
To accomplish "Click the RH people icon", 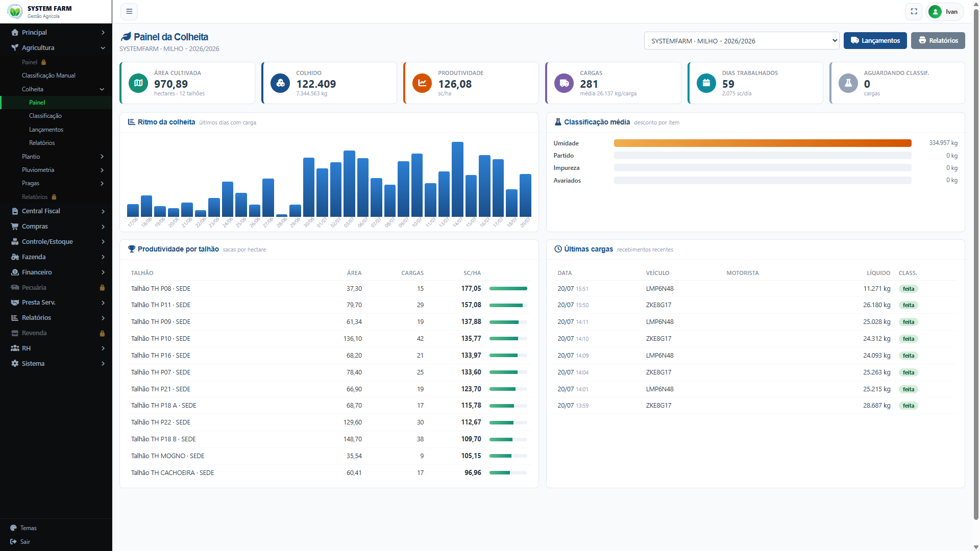I will coord(15,348).
